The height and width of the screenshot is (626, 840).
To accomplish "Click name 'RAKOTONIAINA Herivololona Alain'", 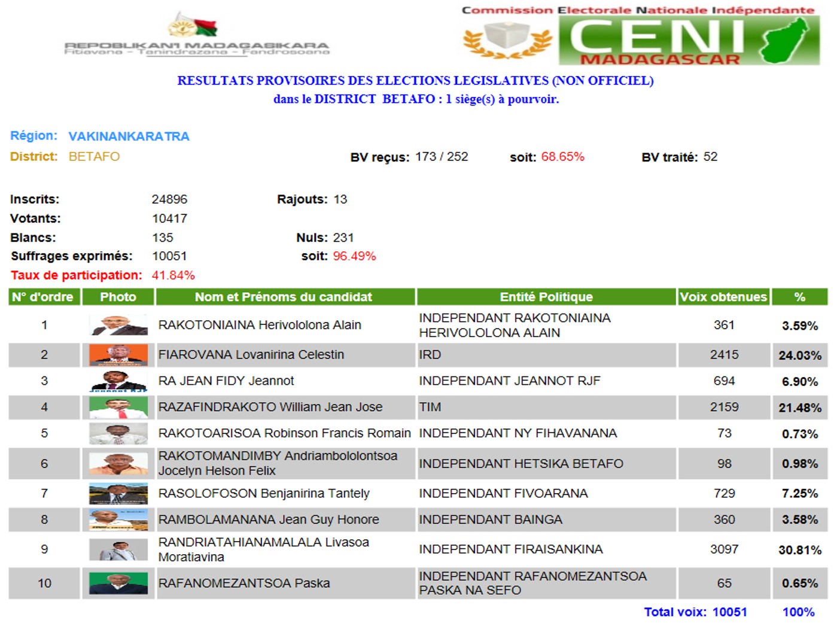I will tap(260, 325).
